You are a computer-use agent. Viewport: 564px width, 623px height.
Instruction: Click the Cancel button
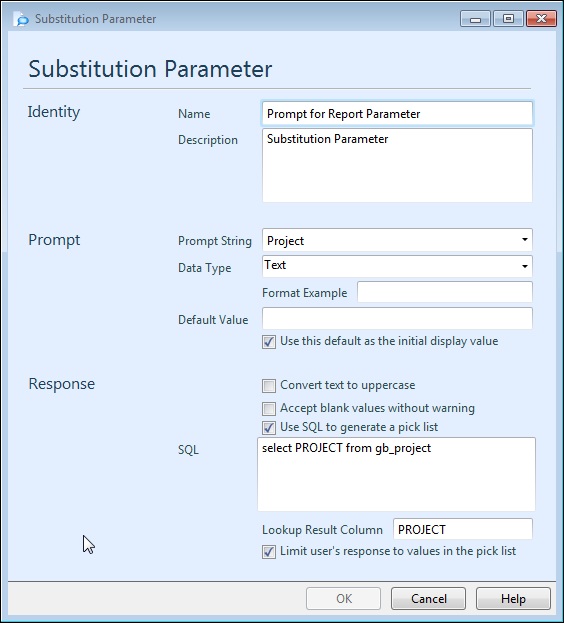pos(428,598)
